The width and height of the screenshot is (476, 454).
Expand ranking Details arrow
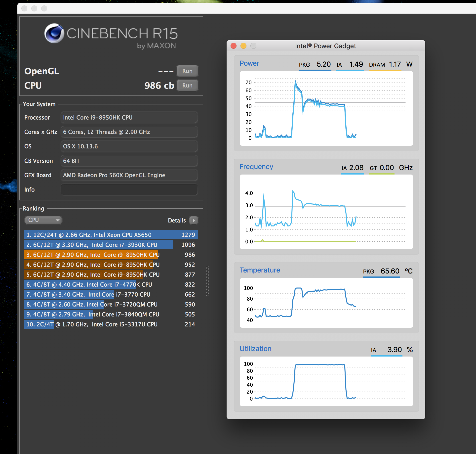coord(194,220)
